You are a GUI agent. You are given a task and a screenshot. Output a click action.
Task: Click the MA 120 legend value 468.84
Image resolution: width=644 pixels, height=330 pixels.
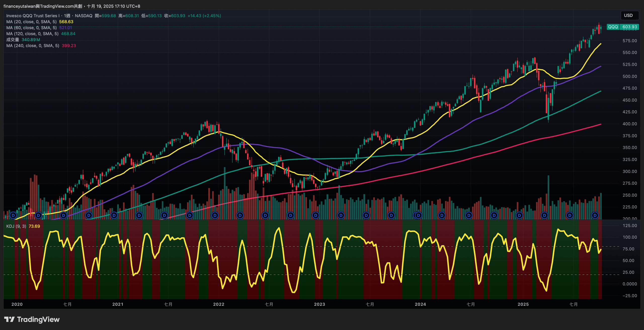[68, 34]
